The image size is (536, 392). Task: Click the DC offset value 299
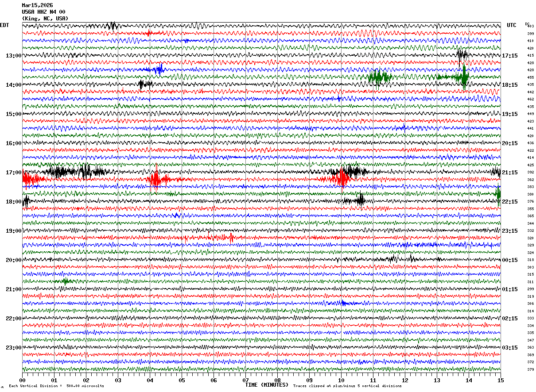[x=530, y=289]
